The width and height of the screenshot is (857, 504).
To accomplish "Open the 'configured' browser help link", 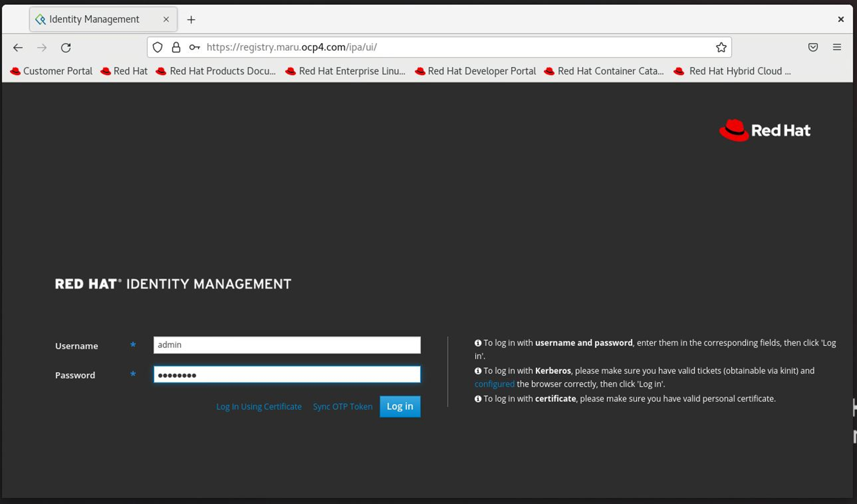I will (494, 384).
